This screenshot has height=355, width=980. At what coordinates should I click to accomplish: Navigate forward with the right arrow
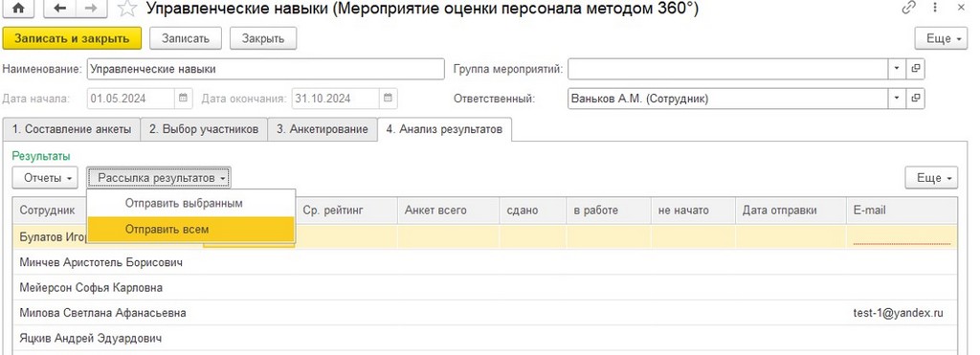[91, 8]
